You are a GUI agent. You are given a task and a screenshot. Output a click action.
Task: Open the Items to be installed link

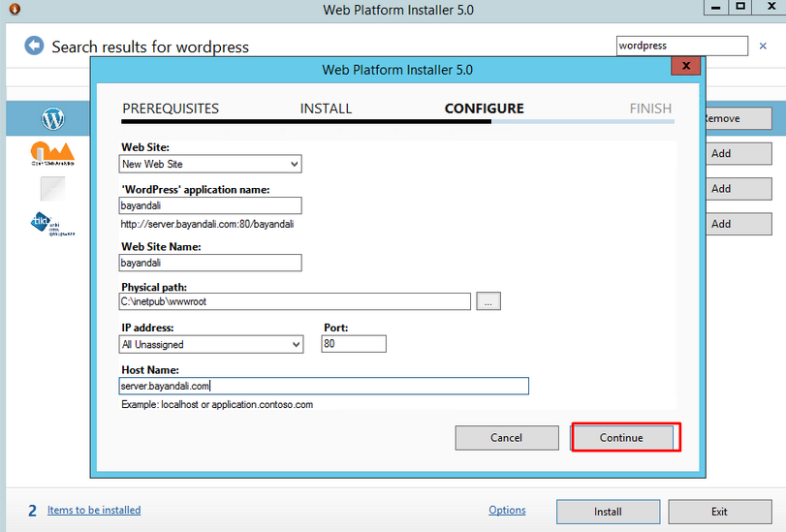[x=94, y=510]
